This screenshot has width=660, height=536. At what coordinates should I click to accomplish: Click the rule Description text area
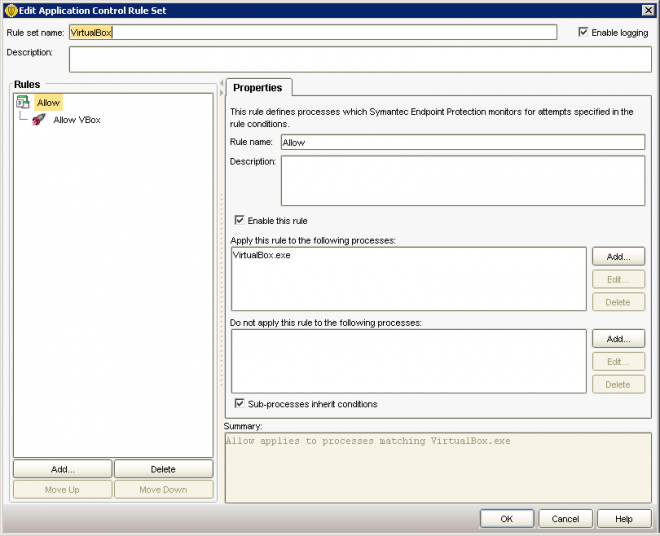point(463,181)
